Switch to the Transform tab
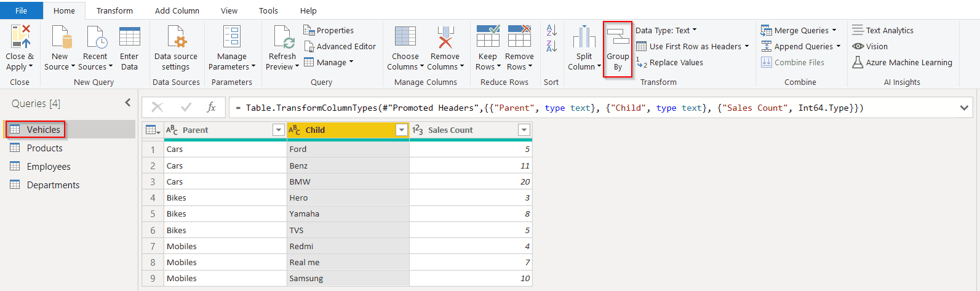Screen dimensions: 980x291 coord(114,10)
